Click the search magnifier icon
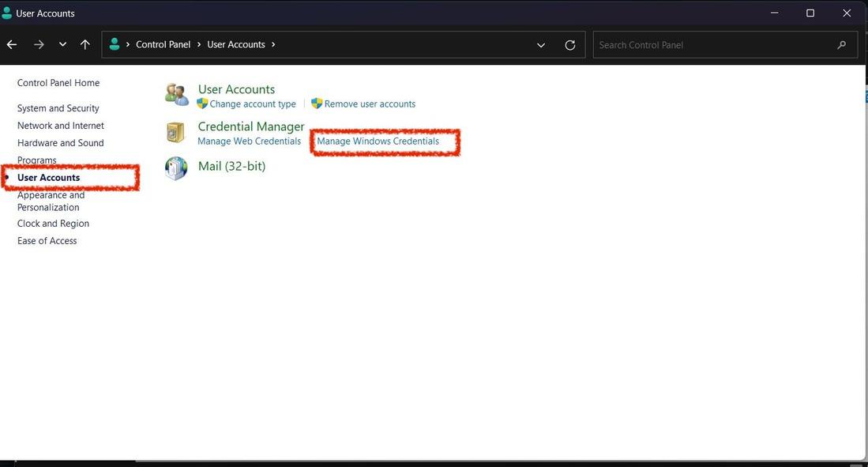The image size is (868, 467). coord(841,45)
